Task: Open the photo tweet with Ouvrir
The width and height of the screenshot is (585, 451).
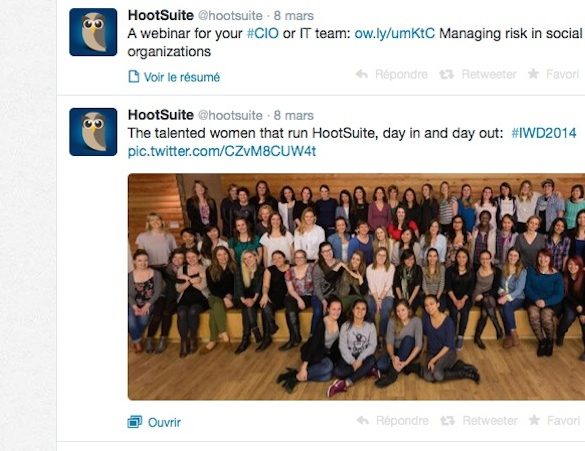Action: (x=164, y=422)
